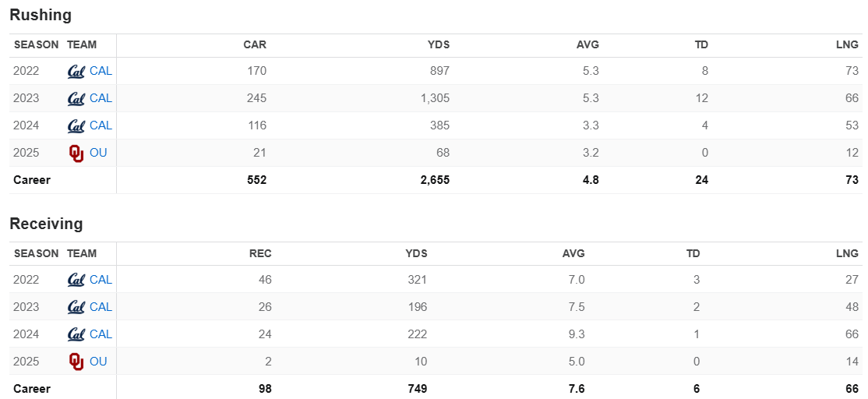This screenshot has width=868, height=399.
Task: Click the rushing YDS column header
Action: (439, 44)
